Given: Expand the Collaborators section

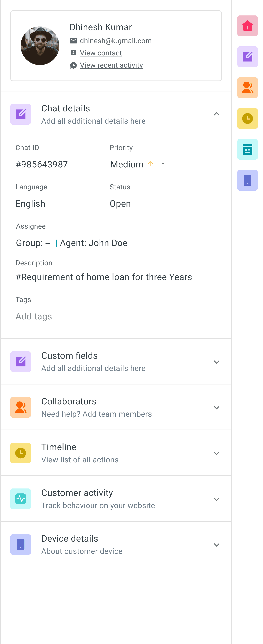Looking at the screenshot, I should [x=216, y=408].
